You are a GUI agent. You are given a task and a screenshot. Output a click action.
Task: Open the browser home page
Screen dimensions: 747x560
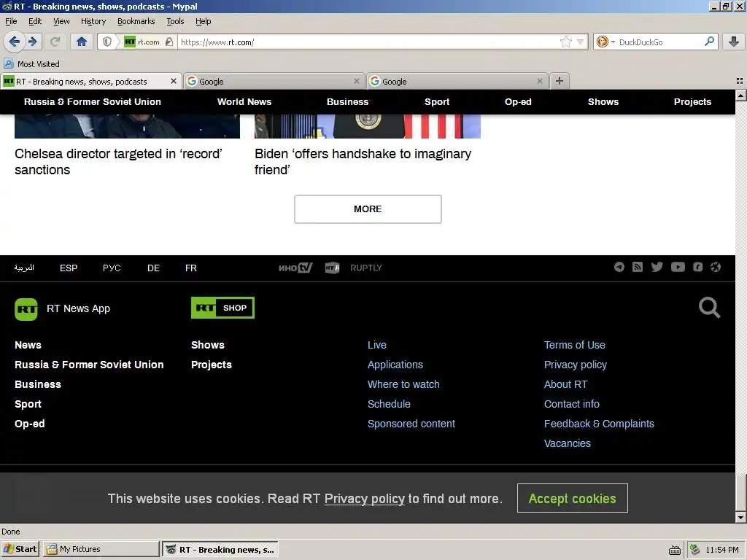[x=82, y=42]
